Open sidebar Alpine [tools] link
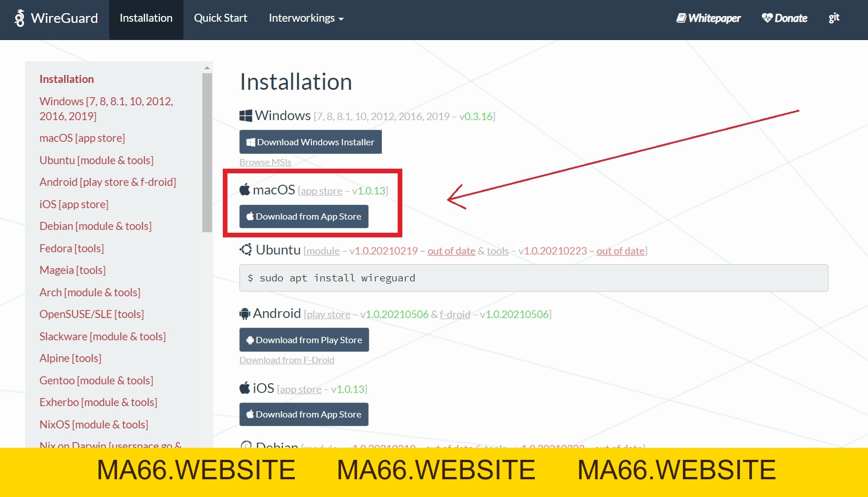868x497 pixels. click(x=70, y=358)
